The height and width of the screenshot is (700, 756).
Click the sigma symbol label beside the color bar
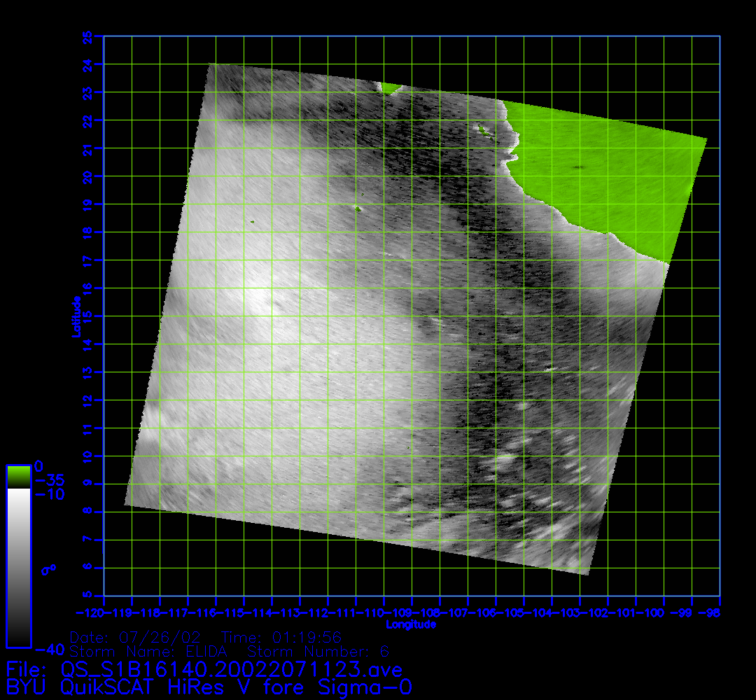[48, 569]
